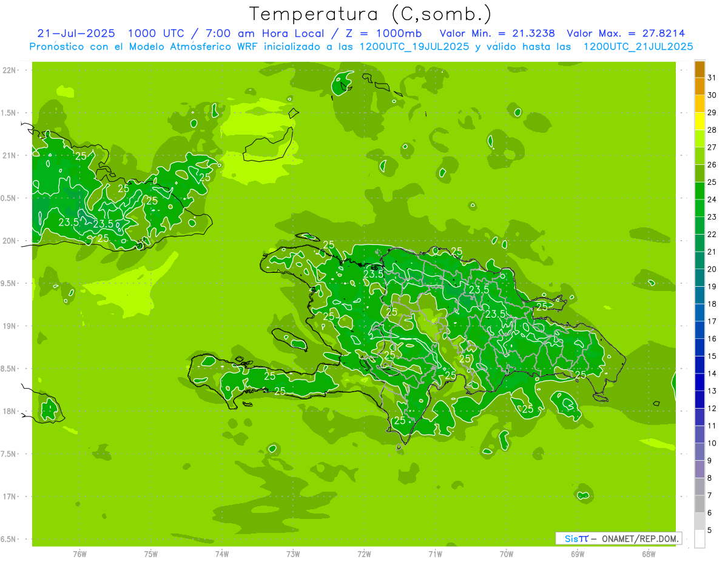The image size is (728, 562).
Task: Click the '20N' latitude axis label
Action: [10, 241]
